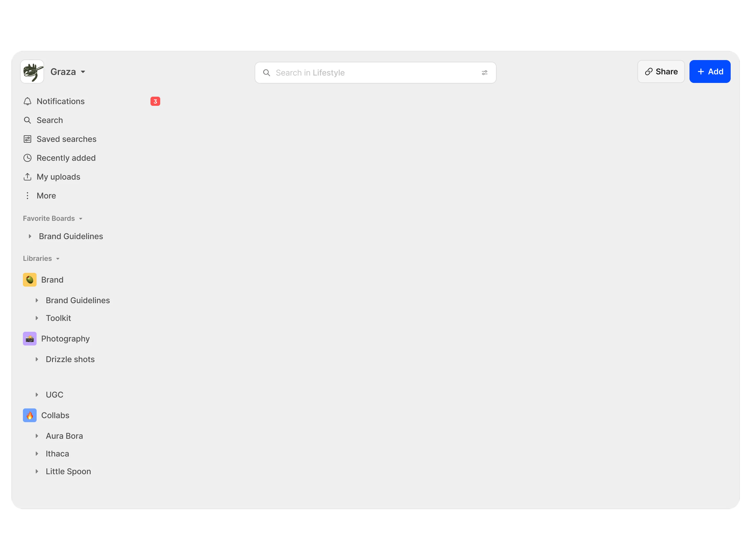Open the Graza workspace dropdown arrow

[x=83, y=72]
